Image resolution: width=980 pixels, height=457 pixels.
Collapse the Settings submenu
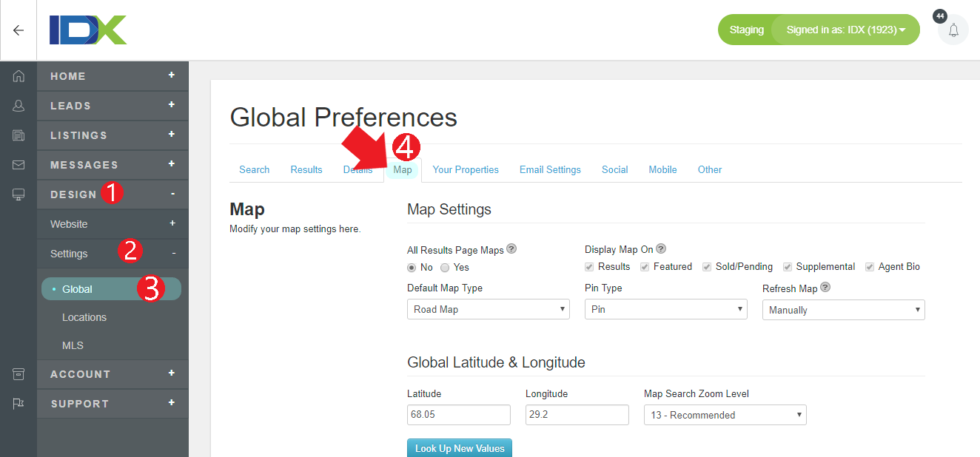tap(113, 254)
